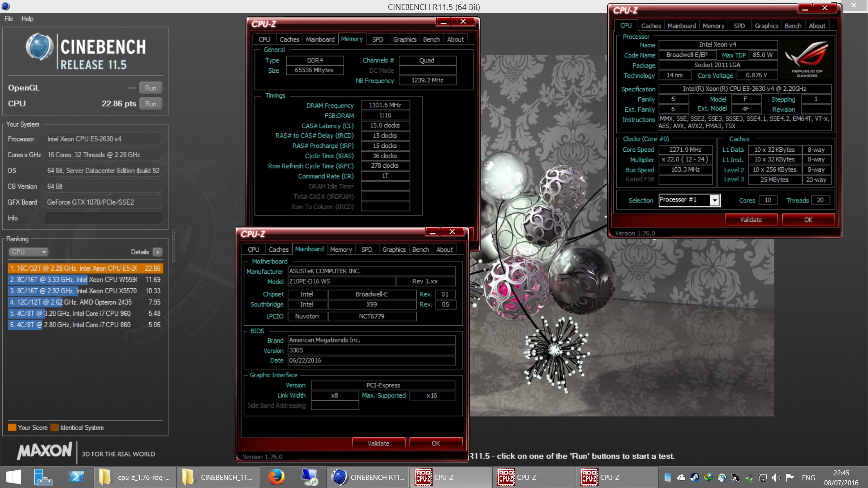868x488 pixels.
Task: Click the Details label in Ranking
Action: [140, 252]
